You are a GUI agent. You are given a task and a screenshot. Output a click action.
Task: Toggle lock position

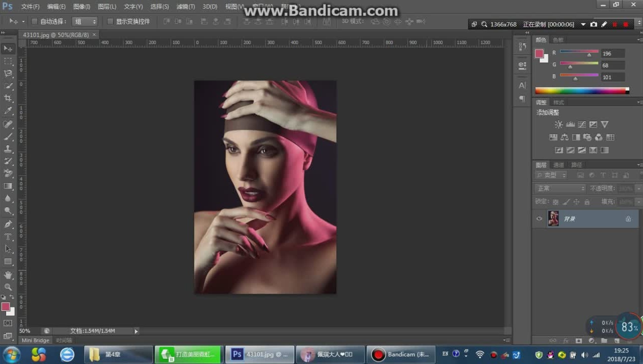576,202
